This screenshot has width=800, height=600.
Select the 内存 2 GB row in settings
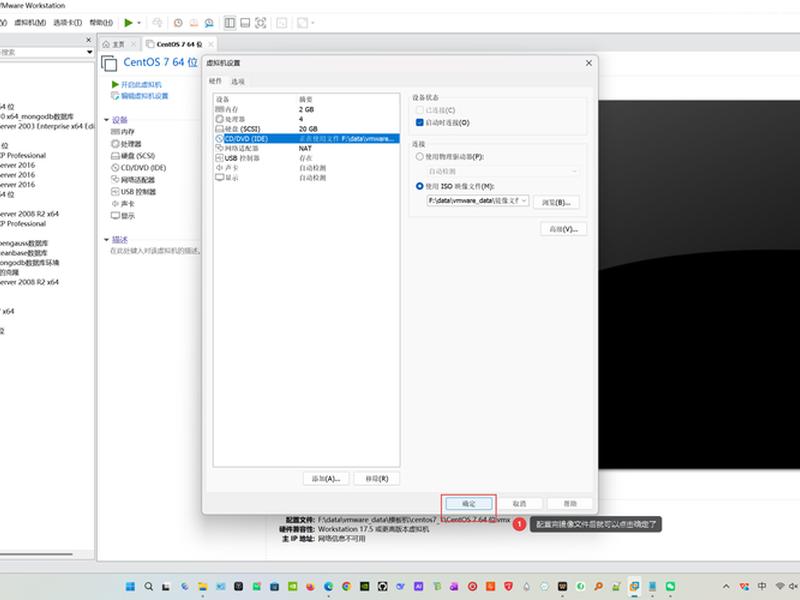click(x=307, y=109)
